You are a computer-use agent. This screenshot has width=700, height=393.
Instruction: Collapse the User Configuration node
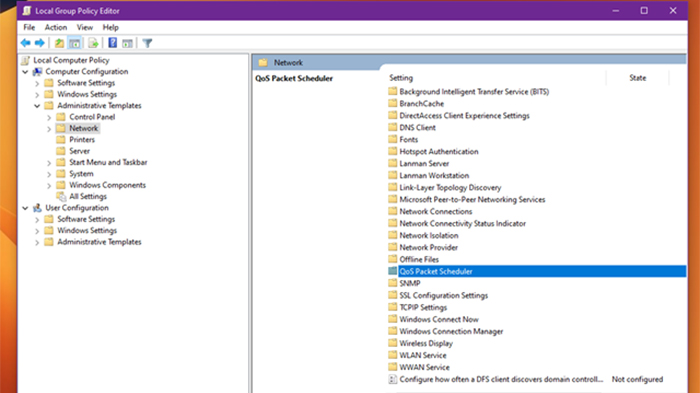(25, 208)
